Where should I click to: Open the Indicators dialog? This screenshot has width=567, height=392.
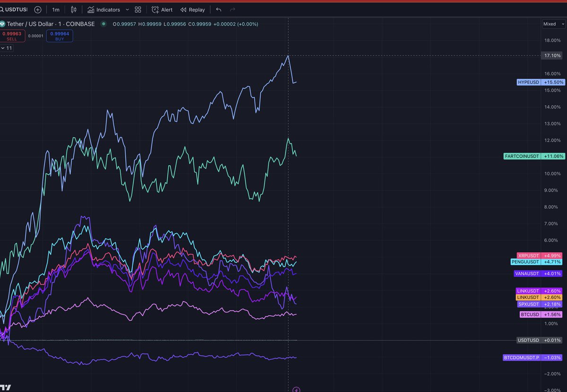pos(103,9)
